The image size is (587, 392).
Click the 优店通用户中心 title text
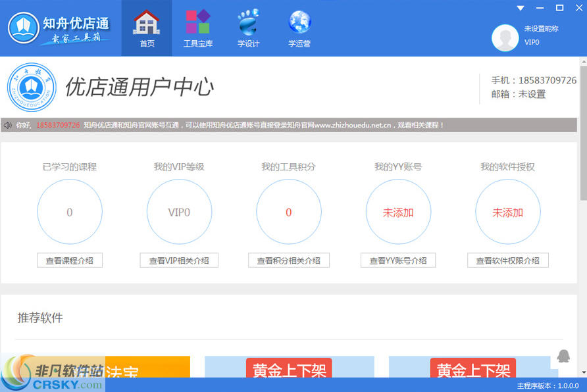pyautogui.click(x=140, y=87)
